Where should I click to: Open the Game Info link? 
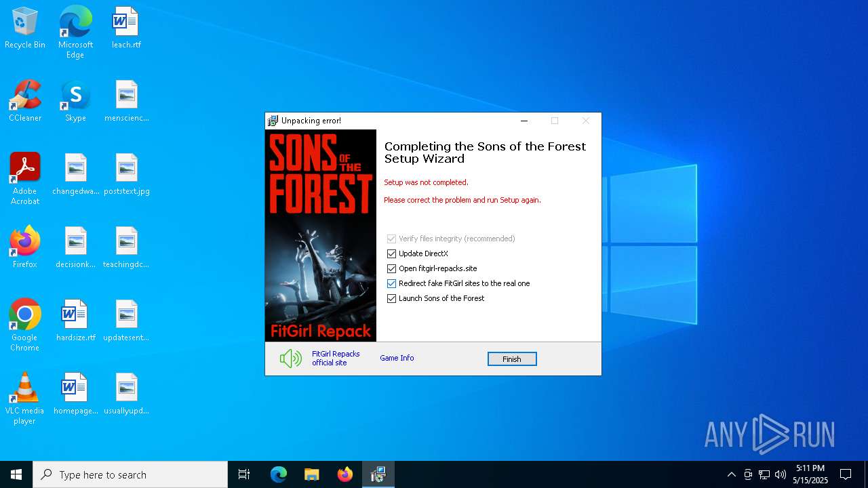pos(397,358)
